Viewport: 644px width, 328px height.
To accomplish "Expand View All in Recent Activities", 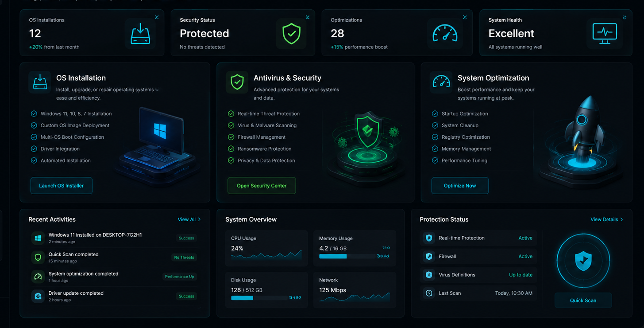I will click(189, 219).
